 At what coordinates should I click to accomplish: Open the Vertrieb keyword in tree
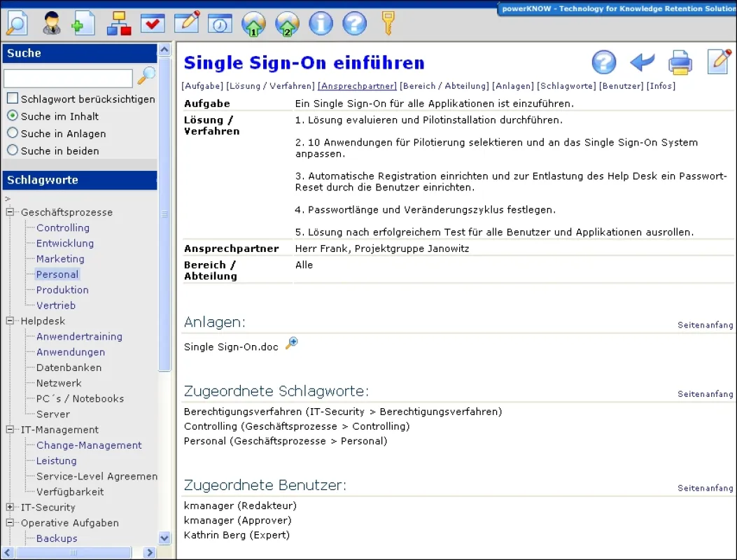(56, 305)
